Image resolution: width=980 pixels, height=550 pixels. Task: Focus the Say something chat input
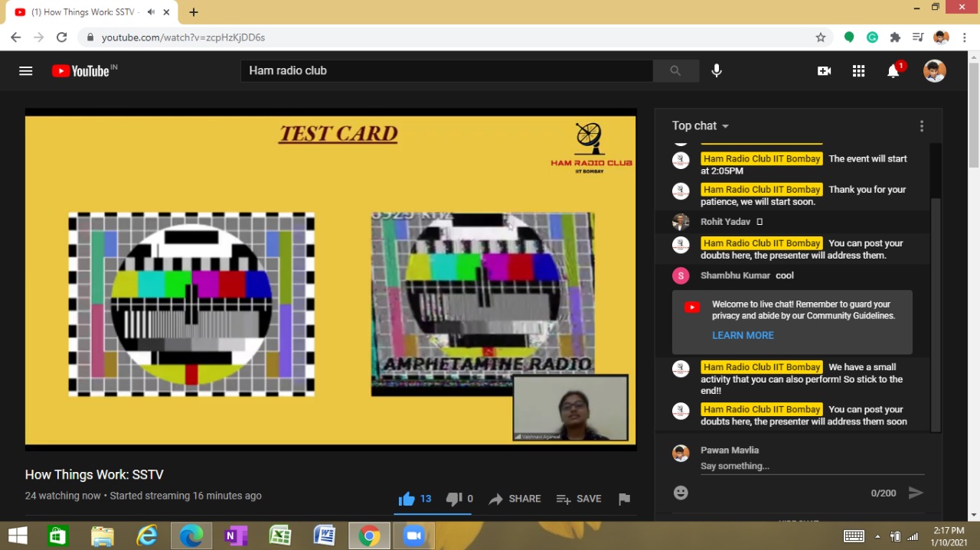(x=812, y=466)
